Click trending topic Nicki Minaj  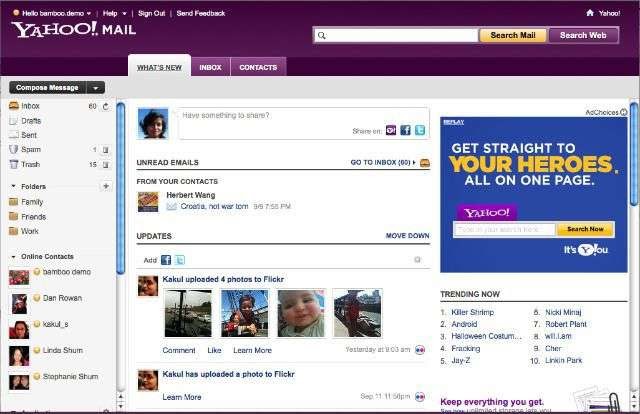[563, 312]
